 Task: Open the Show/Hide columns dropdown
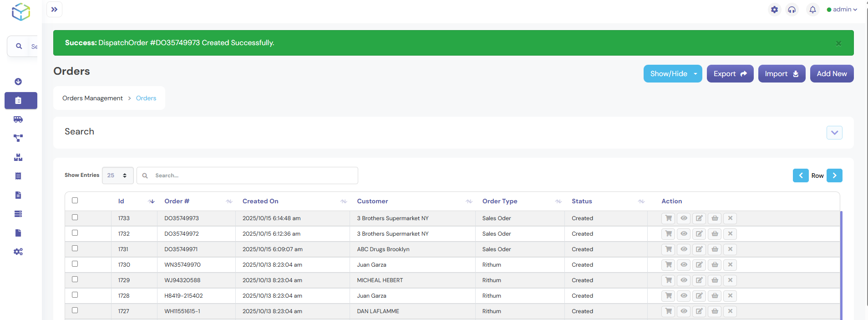(x=672, y=74)
